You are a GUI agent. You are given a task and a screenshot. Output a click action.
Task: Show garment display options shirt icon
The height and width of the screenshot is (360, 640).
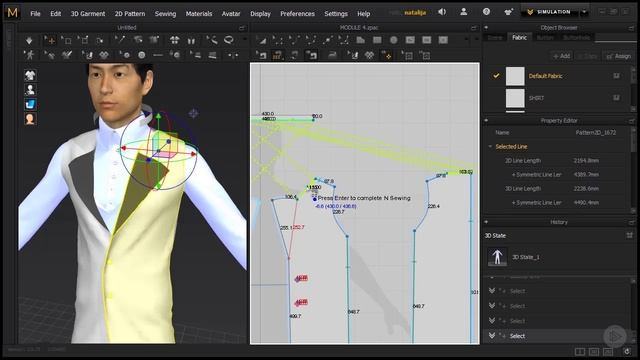click(x=30, y=75)
